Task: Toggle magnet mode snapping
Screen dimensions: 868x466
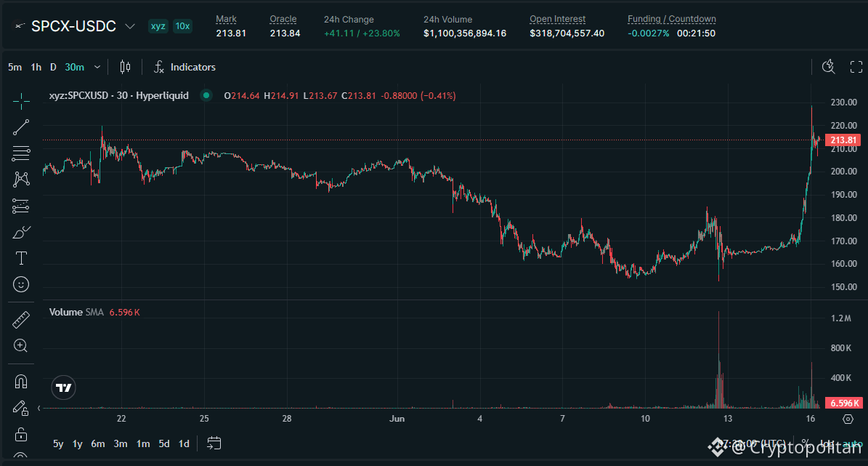Action: click(21, 382)
